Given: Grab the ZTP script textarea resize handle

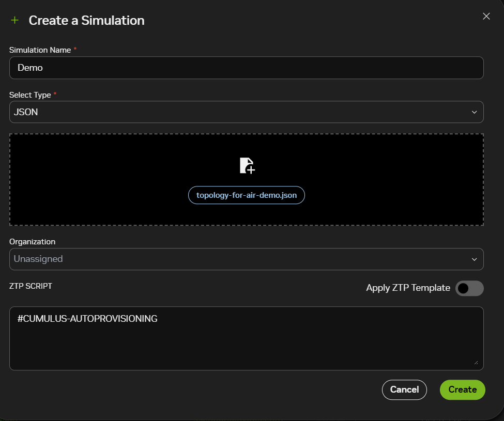Looking at the screenshot, I should tap(476, 363).
